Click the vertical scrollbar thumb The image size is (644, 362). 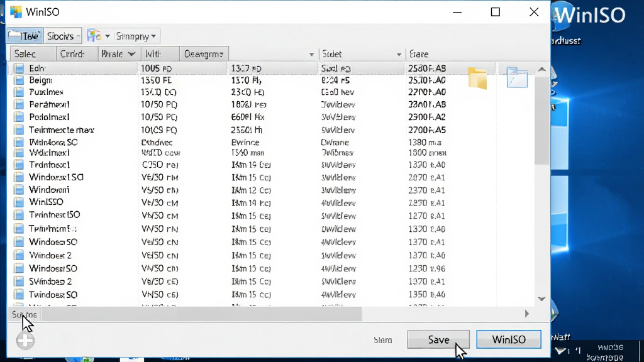(x=541, y=120)
